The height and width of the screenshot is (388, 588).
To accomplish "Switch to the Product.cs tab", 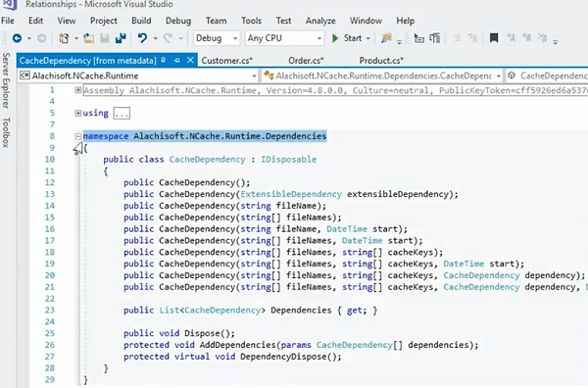I will click(381, 61).
